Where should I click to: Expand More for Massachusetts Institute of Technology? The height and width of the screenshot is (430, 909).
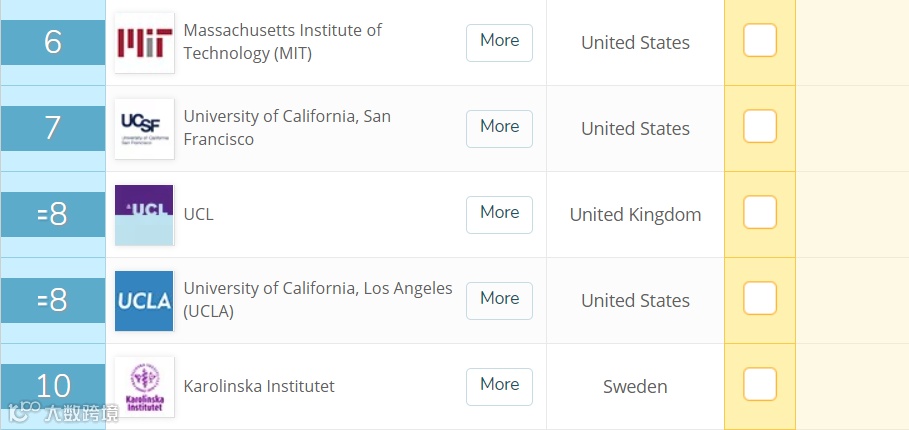pos(499,42)
